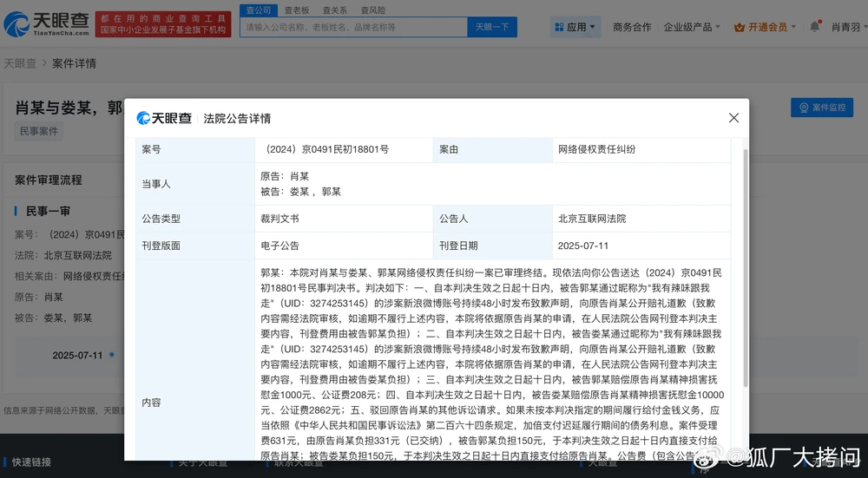Open the 应用 dropdown menu
Screen dimensions: 868x478
tap(575, 27)
